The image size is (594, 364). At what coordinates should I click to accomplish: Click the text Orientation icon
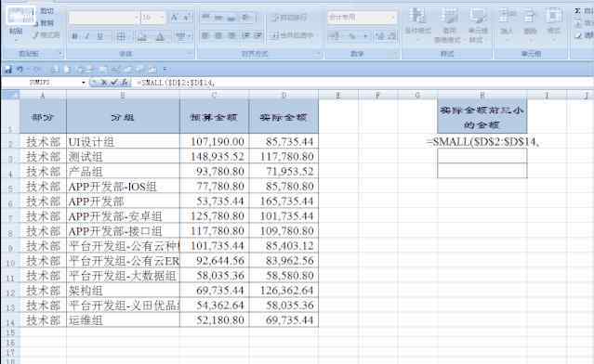pyautogui.click(x=246, y=18)
